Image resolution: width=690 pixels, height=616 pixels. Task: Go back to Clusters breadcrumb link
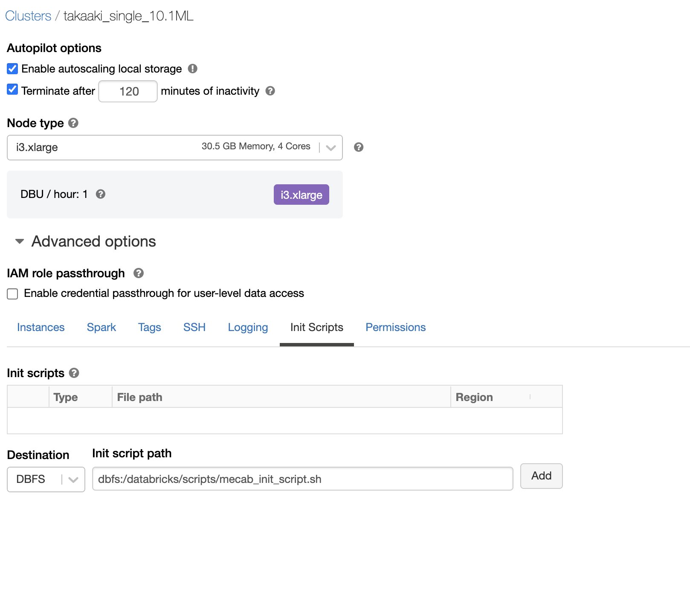pos(28,16)
